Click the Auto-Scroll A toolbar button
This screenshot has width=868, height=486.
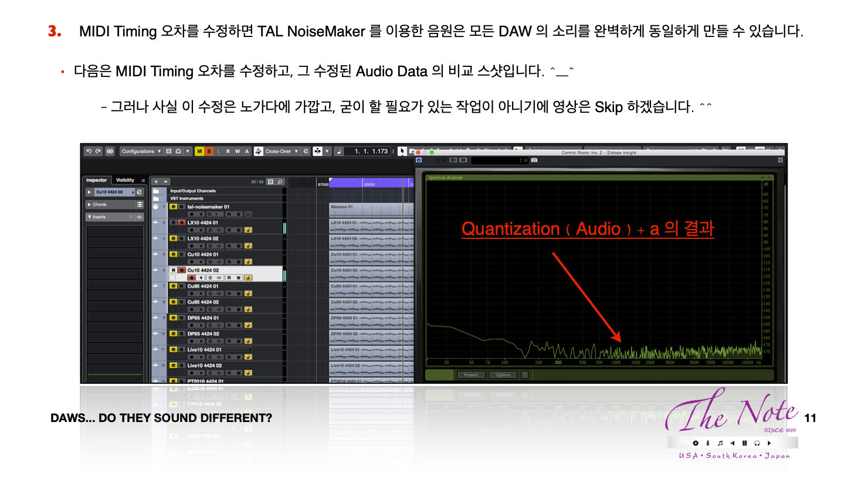pos(247,151)
